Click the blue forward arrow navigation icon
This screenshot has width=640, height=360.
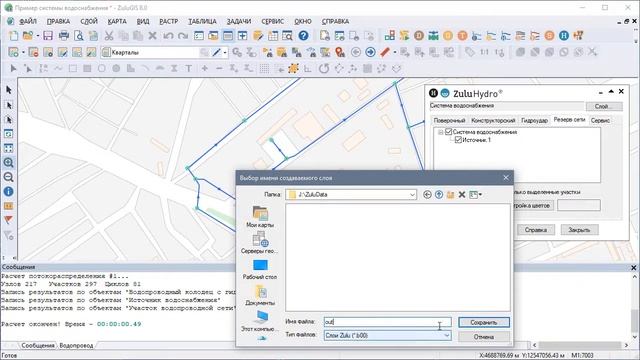click(x=370, y=52)
